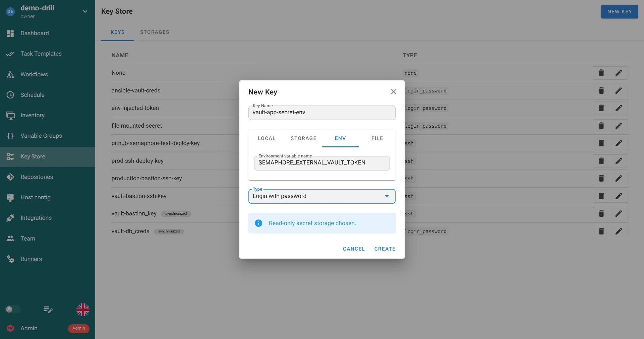Click the Environment variable name field

322,163
